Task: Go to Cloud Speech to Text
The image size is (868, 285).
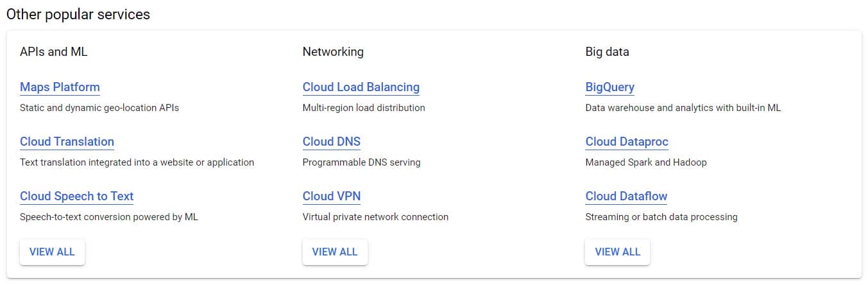Action: [76, 196]
